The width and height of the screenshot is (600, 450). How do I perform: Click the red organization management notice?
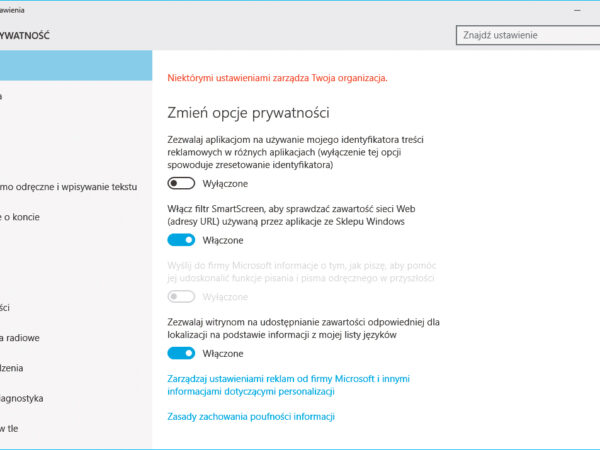276,77
